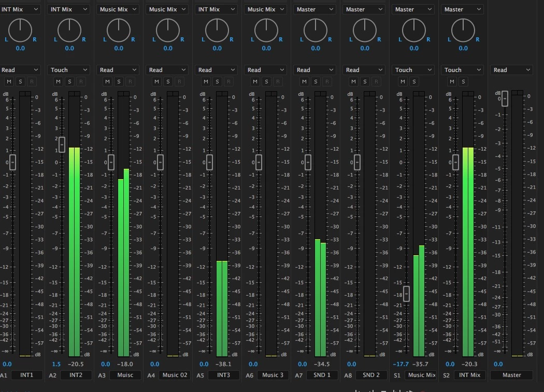544x392 pixels.
Task: Open Touch automation dropdown for S1 Music Mix
Action: [x=413, y=70]
